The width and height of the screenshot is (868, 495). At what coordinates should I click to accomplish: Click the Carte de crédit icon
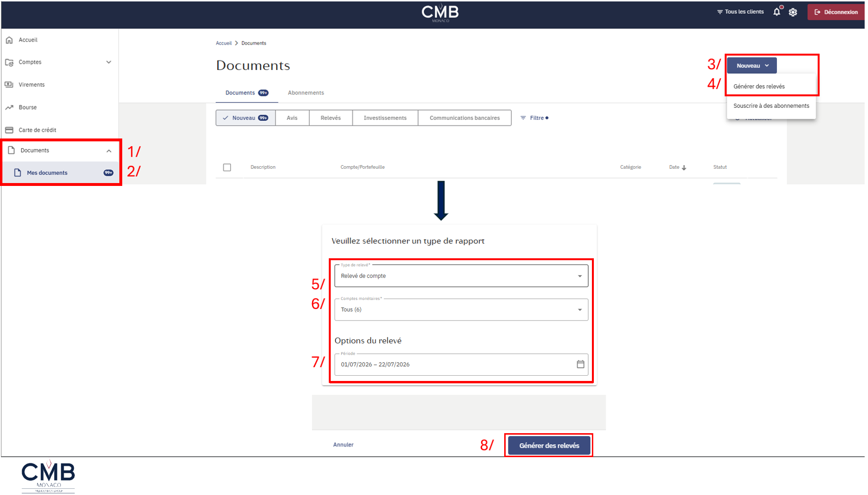[9, 130]
